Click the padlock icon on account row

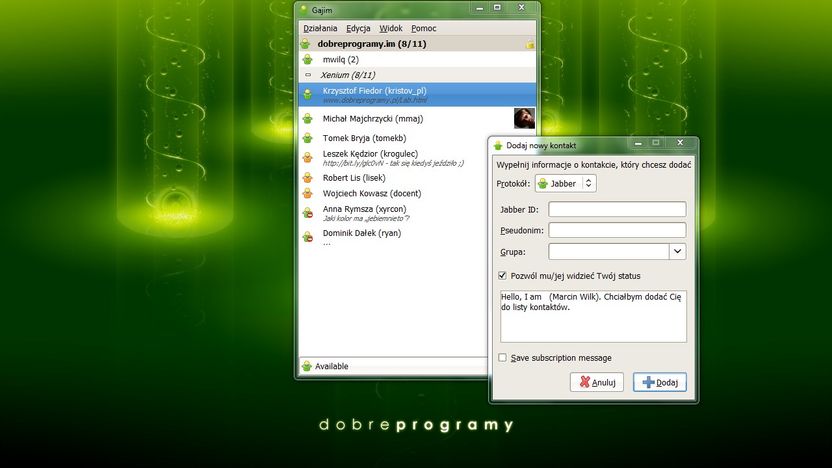click(x=530, y=45)
